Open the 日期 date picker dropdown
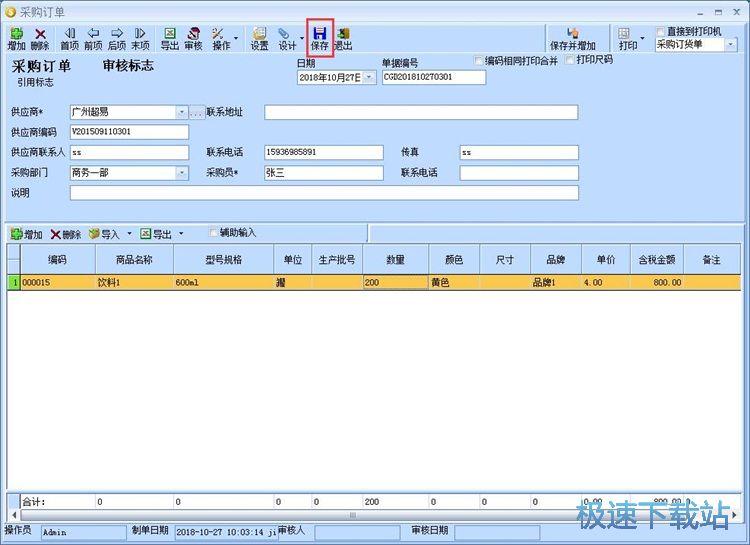The height and width of the screenshot is (545, 750). pyautogui.click(x=369, y=77)
